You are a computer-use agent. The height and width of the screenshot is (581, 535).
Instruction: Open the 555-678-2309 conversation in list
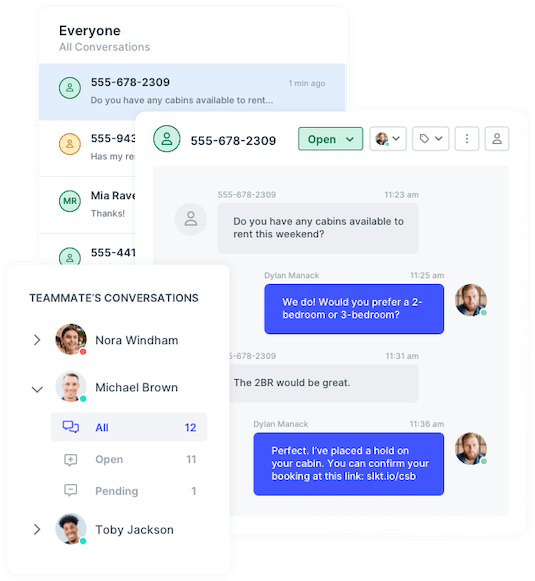pyautogui.click(x=192, y=91)
